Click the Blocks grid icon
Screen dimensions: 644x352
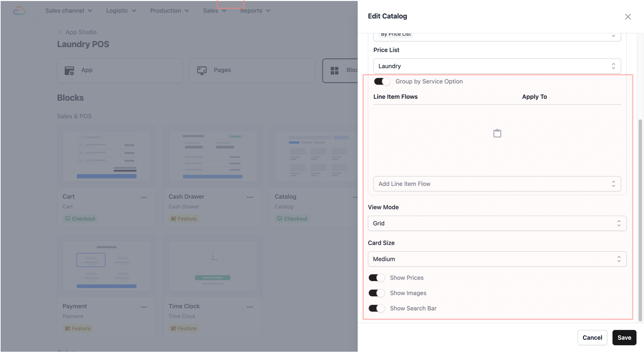tap(334, 71)
